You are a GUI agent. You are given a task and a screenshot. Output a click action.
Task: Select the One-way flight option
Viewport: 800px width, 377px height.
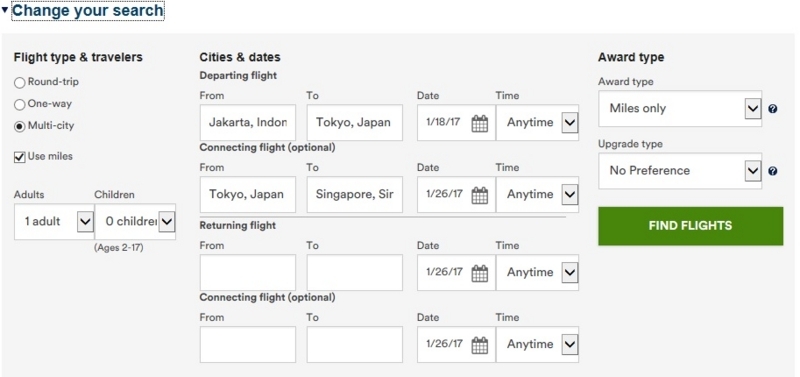tap(19, 105)
